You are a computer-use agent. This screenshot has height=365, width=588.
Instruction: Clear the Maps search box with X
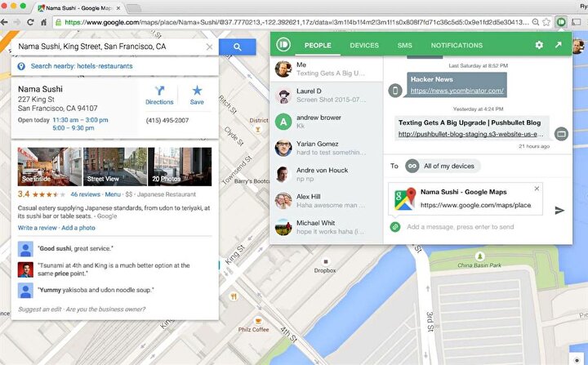tap(209, 47)
